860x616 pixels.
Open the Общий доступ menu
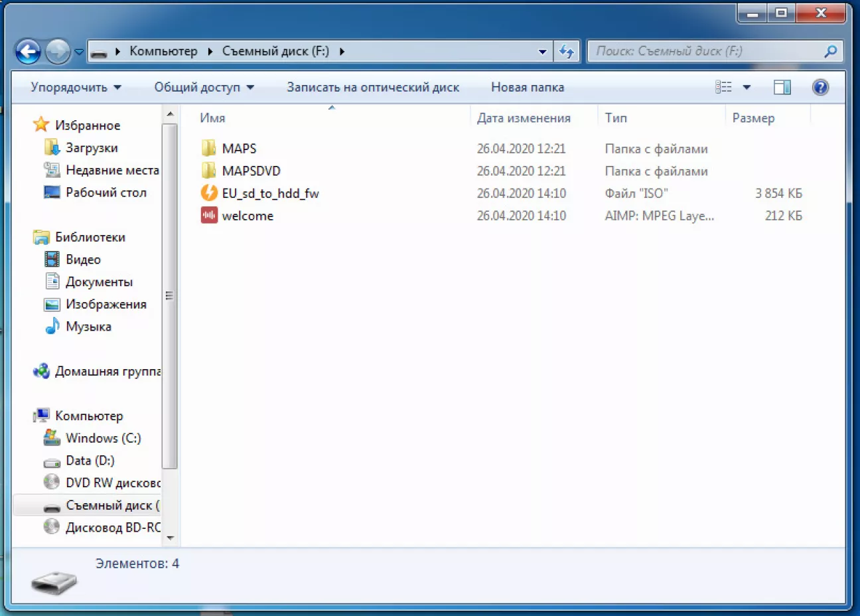[x=204, y=87]
